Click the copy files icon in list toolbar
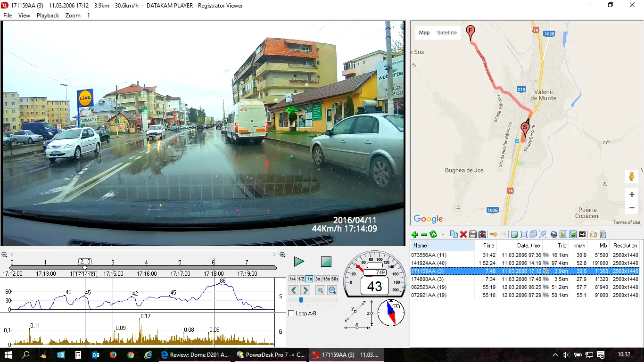This screenshot has height=362, width=644. 454,234
